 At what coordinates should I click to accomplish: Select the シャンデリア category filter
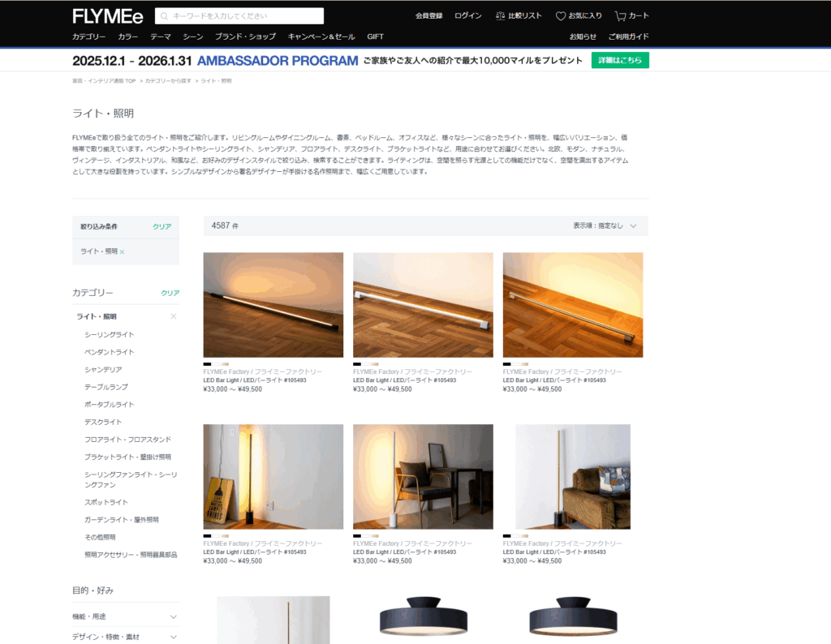point(103,369)
